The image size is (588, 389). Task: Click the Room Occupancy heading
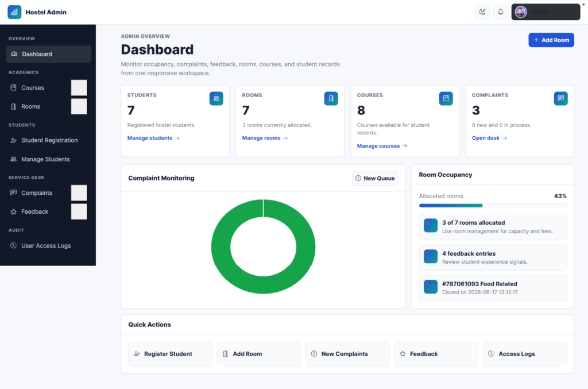(x=446, y=175)
